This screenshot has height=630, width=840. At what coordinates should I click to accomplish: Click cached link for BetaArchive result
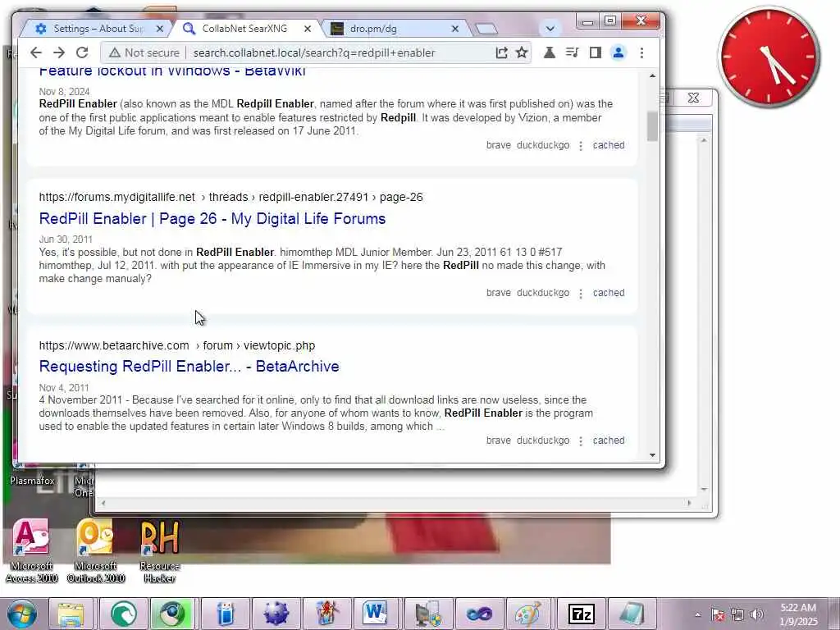click(609, 441)
